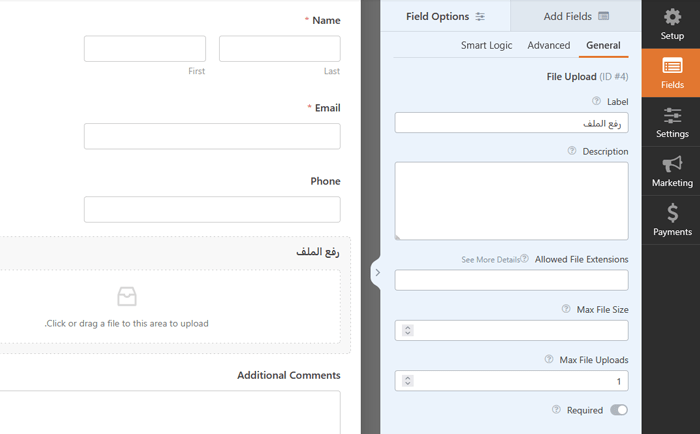Open the Smart Logic tab
Screen dimensions: 700x434
tap(487, 45)
